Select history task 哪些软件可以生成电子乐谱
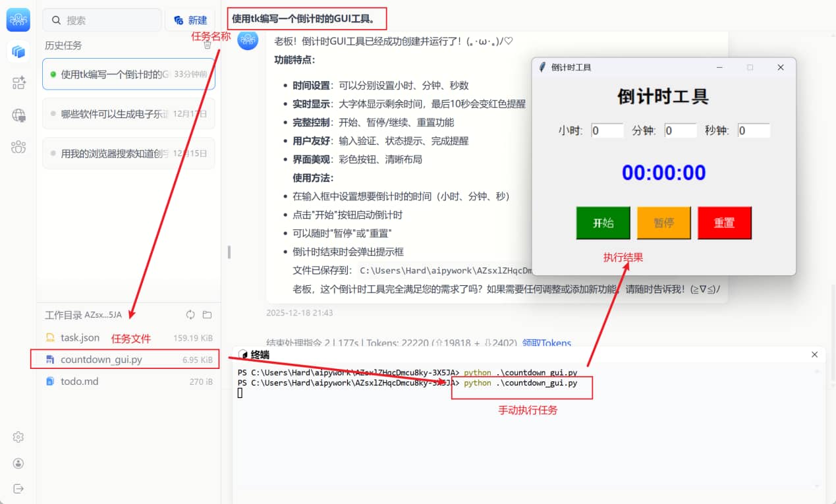Viewport: 836px width, 504px height. click(128, 113)
